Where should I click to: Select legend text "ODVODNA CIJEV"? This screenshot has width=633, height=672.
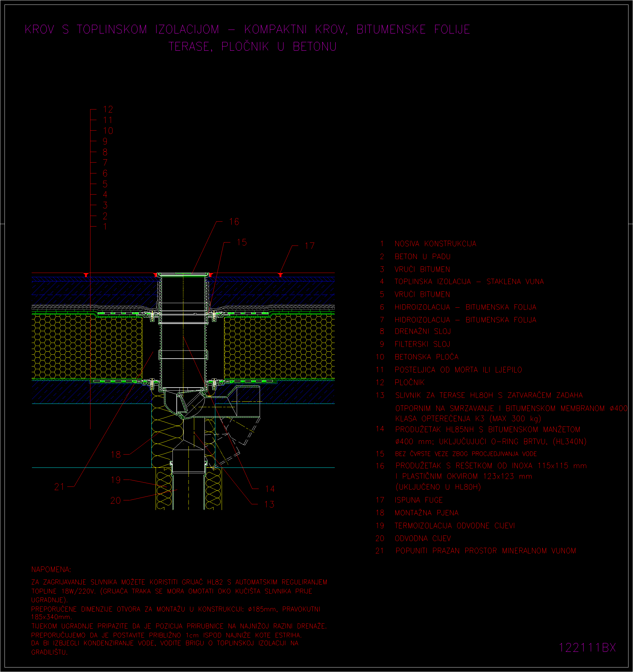tap(423, 538)
